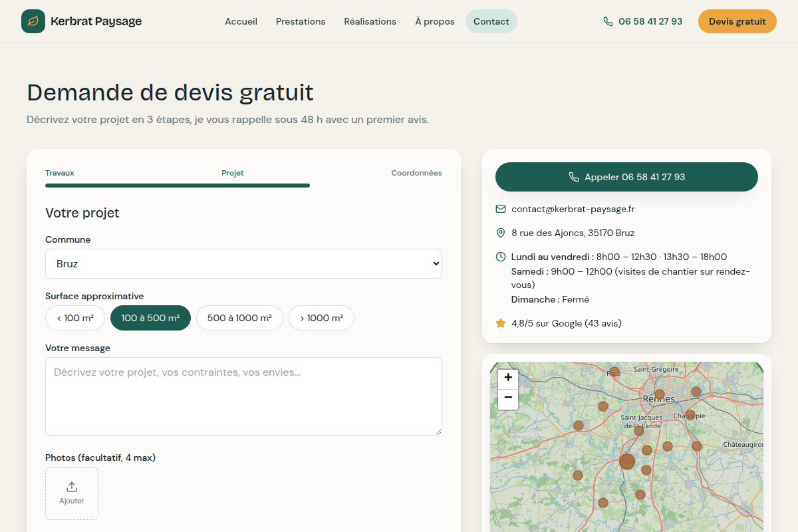Select the map marker at Rennes center

pyautogui.click(x=659, y=394)
